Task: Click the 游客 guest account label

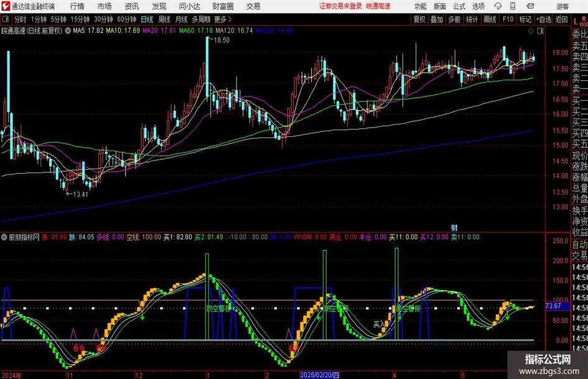Action: point(562,6)
